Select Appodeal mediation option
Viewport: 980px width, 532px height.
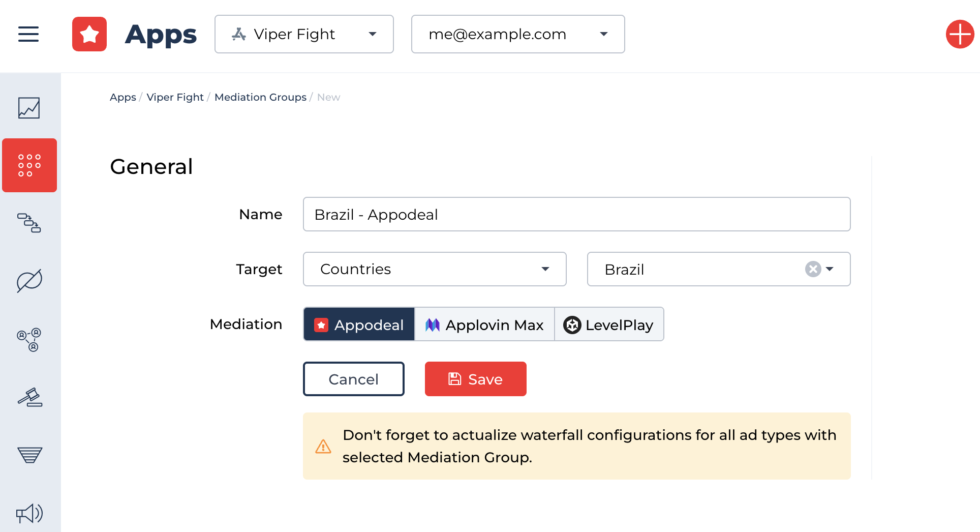click(359, 324)
